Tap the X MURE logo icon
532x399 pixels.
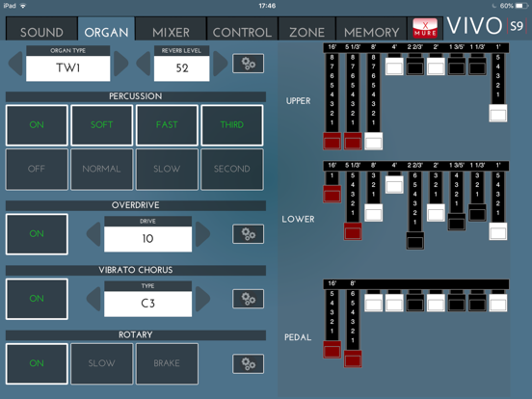(425, 28)
